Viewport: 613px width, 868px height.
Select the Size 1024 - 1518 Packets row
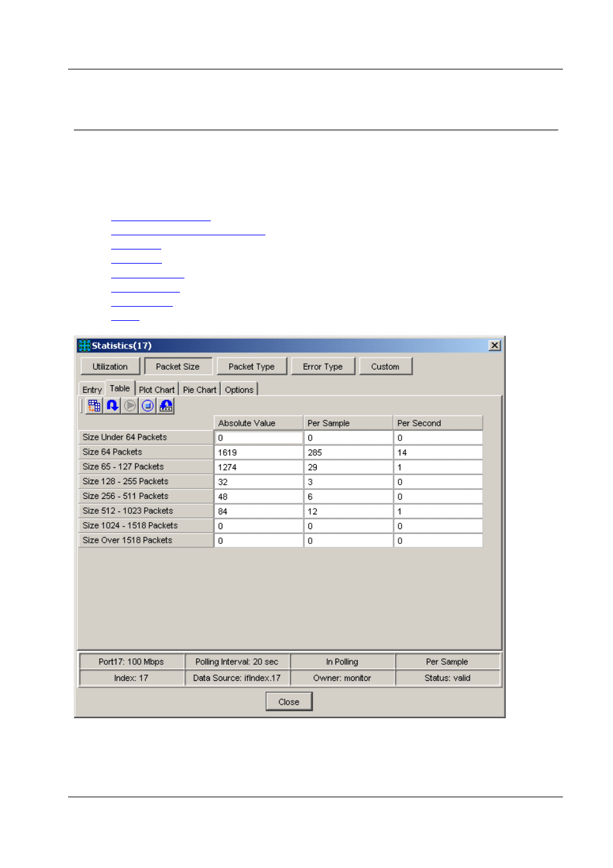coord(146,526)
